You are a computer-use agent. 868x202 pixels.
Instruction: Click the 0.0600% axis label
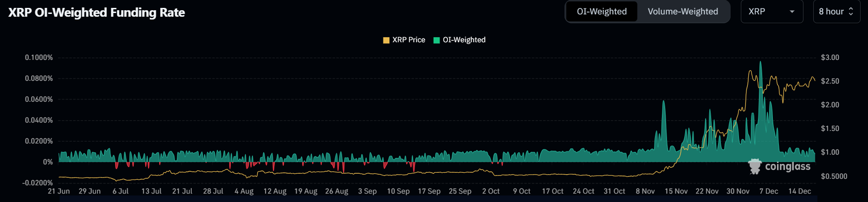[x=39, y=99]
